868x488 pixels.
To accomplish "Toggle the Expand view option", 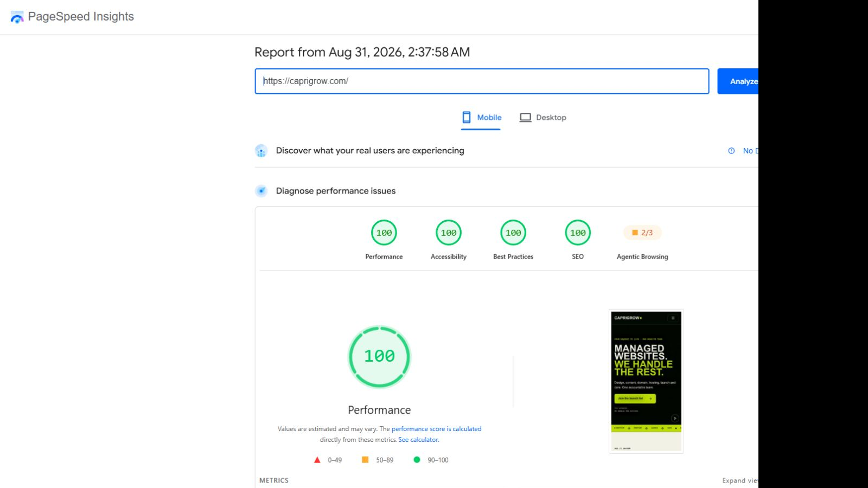I will [740, 480].
